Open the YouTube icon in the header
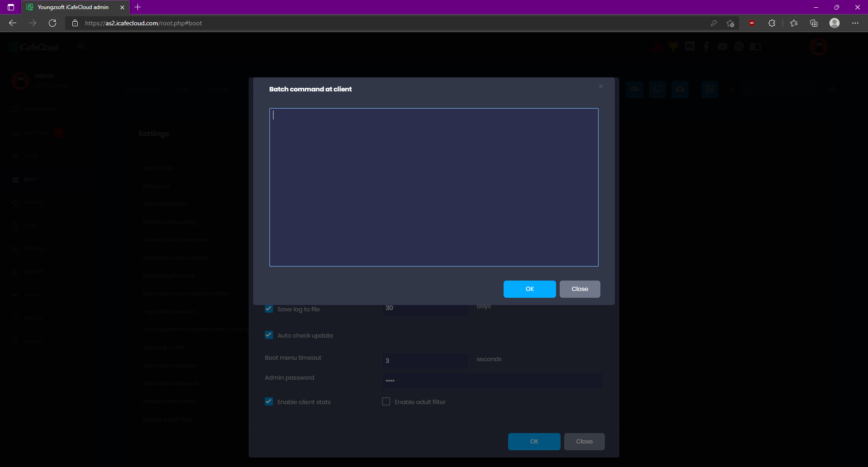Image resolution: width=868 pixels, height=467 pixels. pyautogui.click(x=722, y=46)
